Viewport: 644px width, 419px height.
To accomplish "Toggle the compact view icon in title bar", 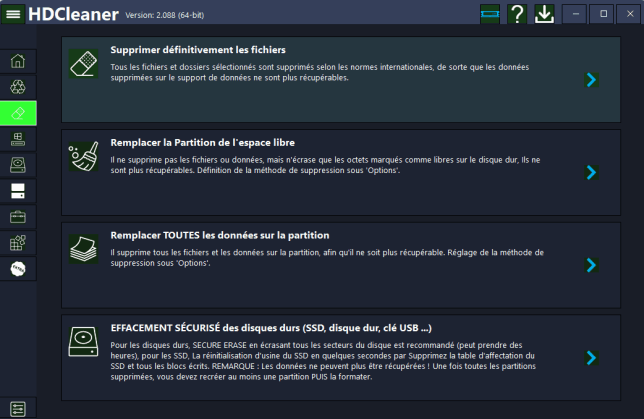I will pyautogui.click(x=489, y=14).
